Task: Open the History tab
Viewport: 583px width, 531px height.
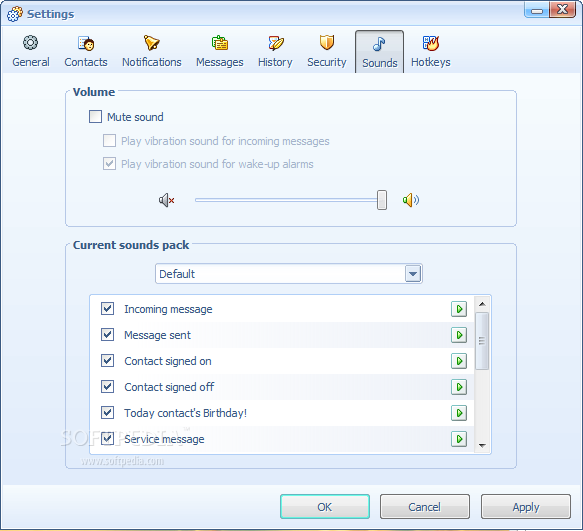Action: 275,52
